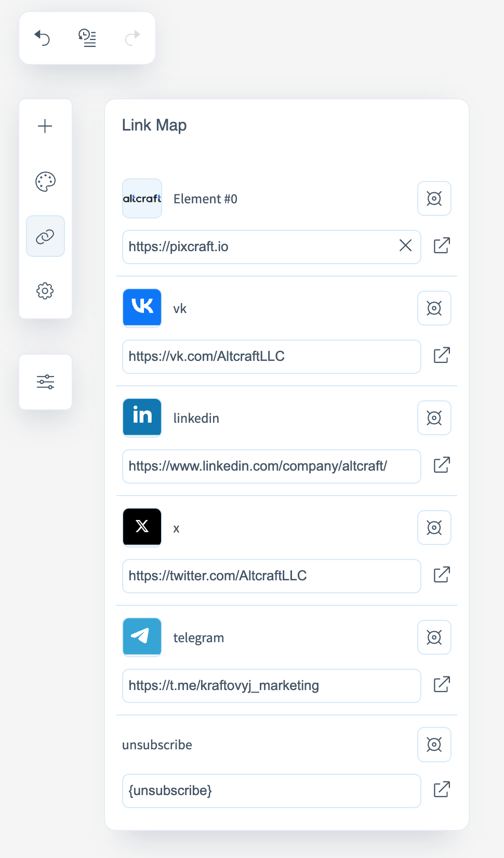
Task: Click the undo arrow icon
Action: click(42, 38)
